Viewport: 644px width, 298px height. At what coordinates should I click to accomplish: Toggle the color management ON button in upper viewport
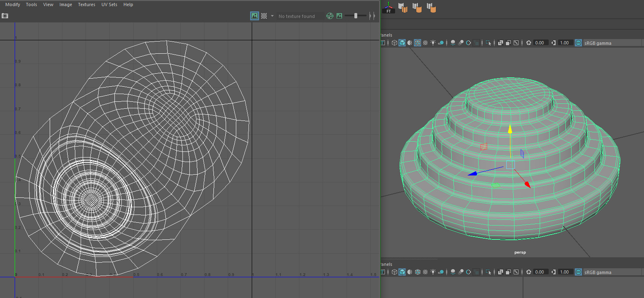pyautogui.click(x=578, y=43)
